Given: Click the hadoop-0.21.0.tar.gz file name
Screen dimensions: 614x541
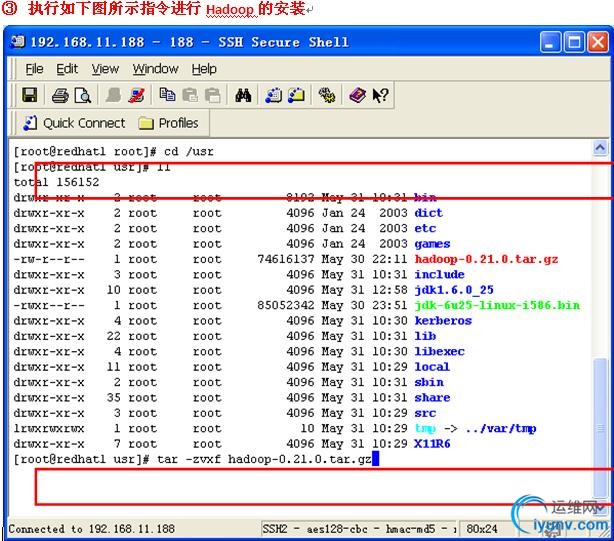Looking at the screenshot, I should (x=486, y=259).
